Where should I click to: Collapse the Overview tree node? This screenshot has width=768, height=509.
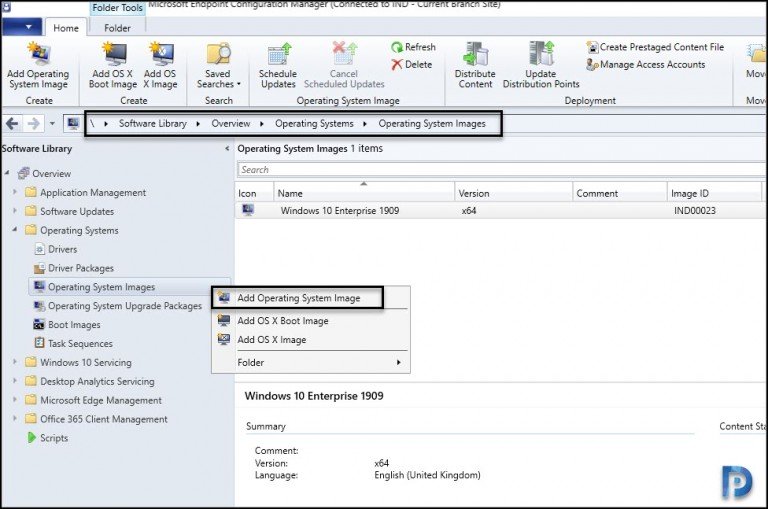(7, 173)
